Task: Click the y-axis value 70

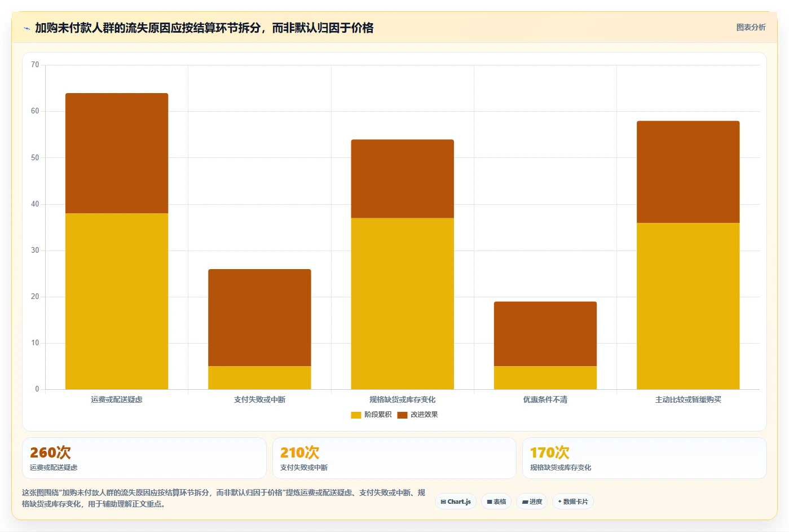Action: 35,65
